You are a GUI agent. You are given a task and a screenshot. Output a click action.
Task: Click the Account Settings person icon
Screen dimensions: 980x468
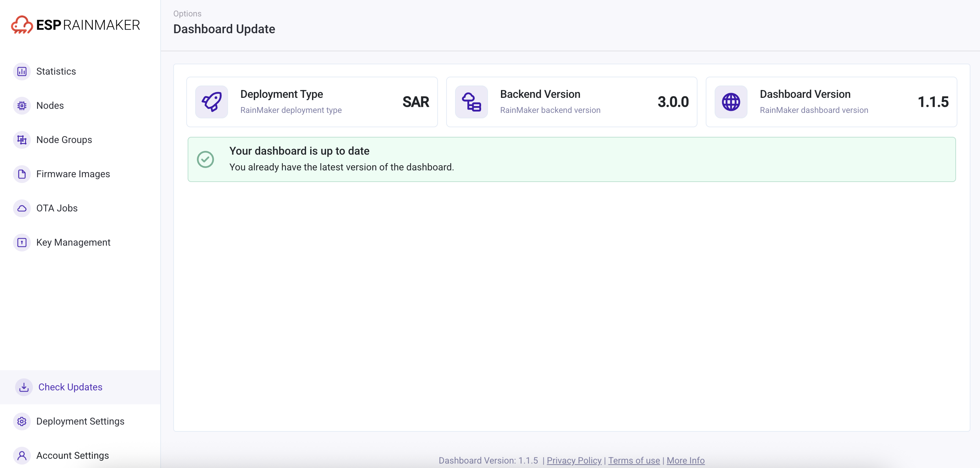tap(22, 455)
